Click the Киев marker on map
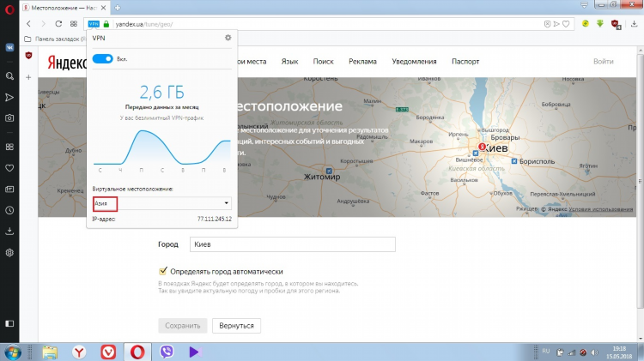Image resolution: width=644 pixels, height=361 pixels. pyautogui.click(x=483, y=147)
